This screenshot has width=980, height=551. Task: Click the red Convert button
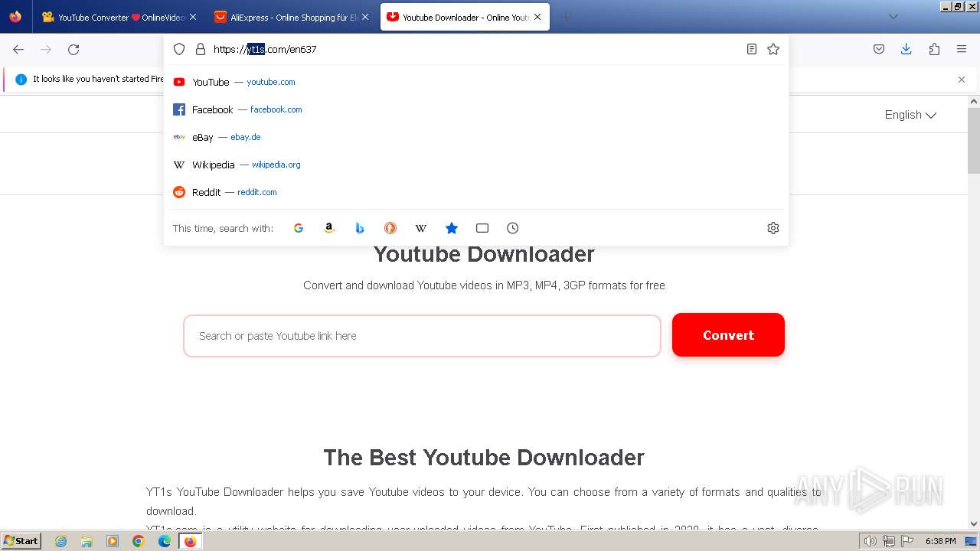pos(728,335)
